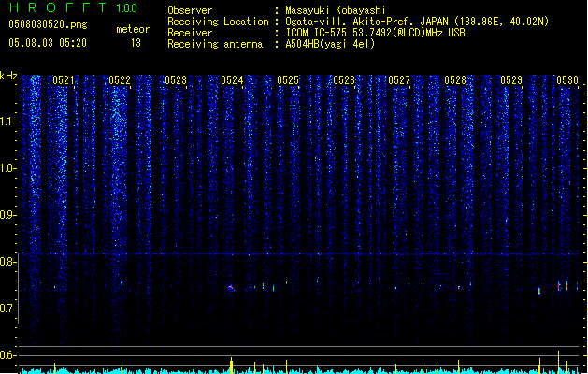The height and width of the screenshot is (374, 588).
Task: Select the ICOM IC-575 receiver text
Action: click(375, 33)
